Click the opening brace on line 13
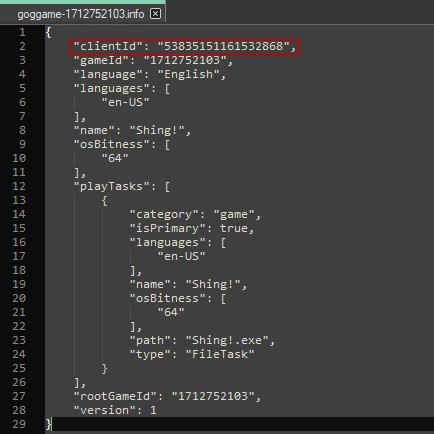 [105, 201]
